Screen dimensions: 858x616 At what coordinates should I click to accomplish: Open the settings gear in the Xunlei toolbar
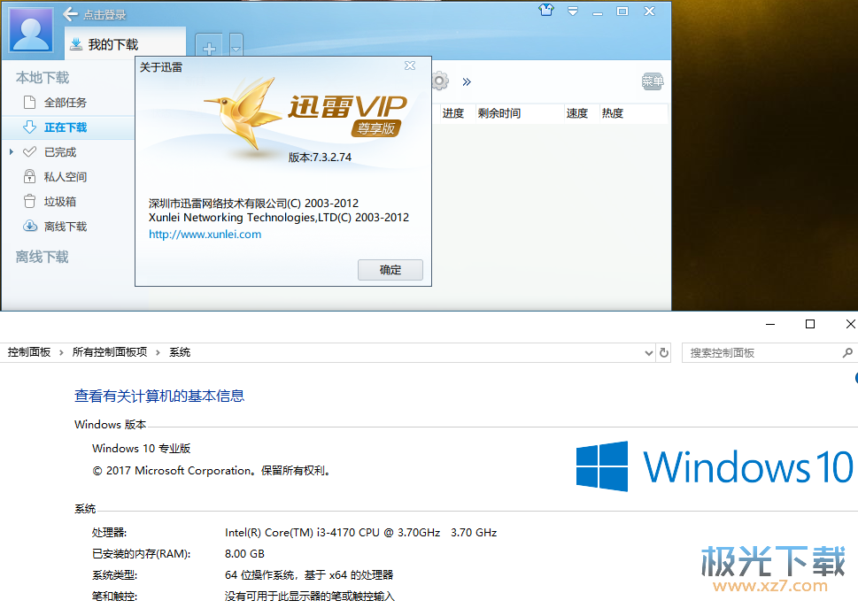(x=439, y=81)
